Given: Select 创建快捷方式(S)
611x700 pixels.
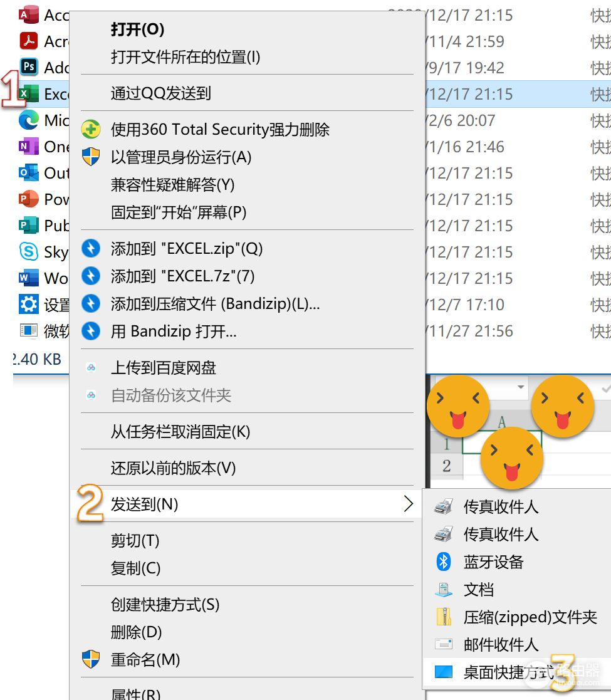Looking at the screenshot, I should [x=165, y=605].
